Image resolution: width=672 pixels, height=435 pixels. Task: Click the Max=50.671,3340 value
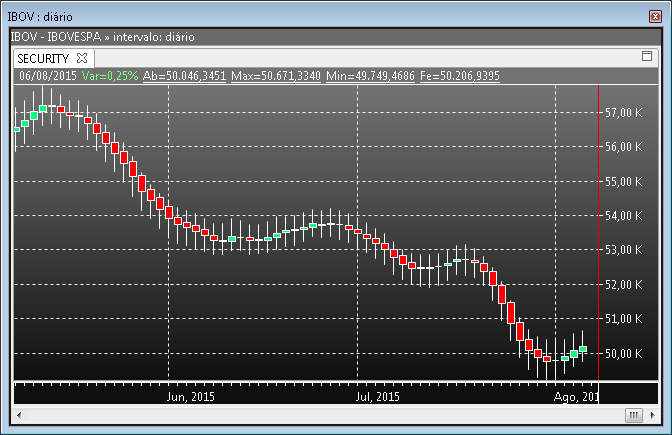(276, 76)
